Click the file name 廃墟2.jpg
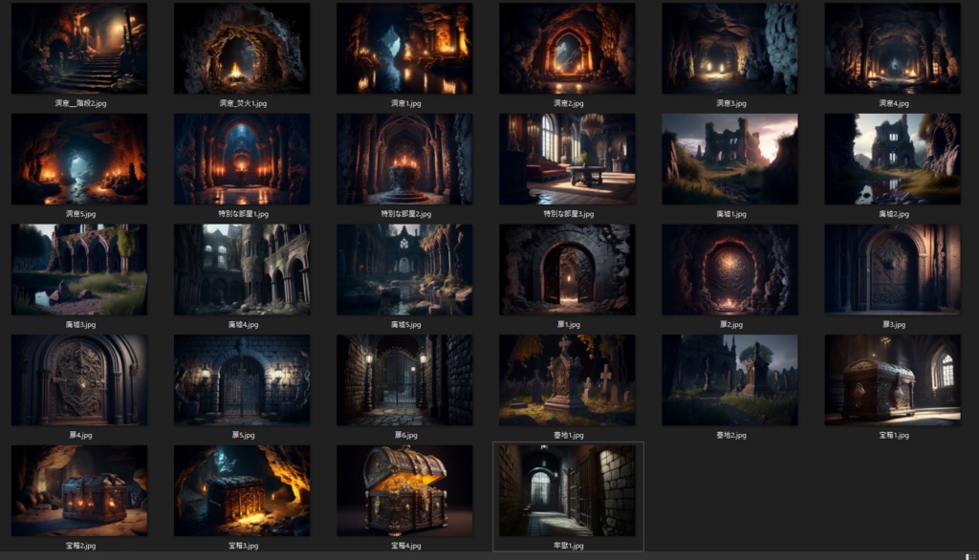Screen dimensions: 979x560 pos(894,214)
